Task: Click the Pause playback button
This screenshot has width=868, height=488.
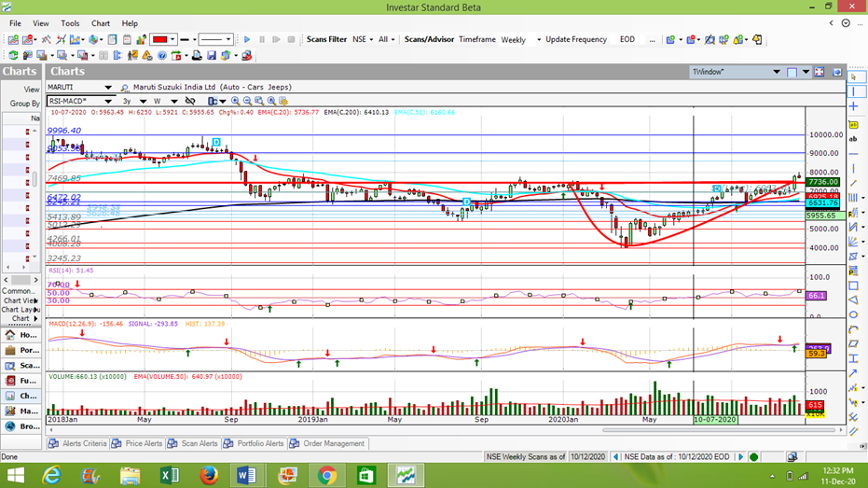Action: [262, 39]
